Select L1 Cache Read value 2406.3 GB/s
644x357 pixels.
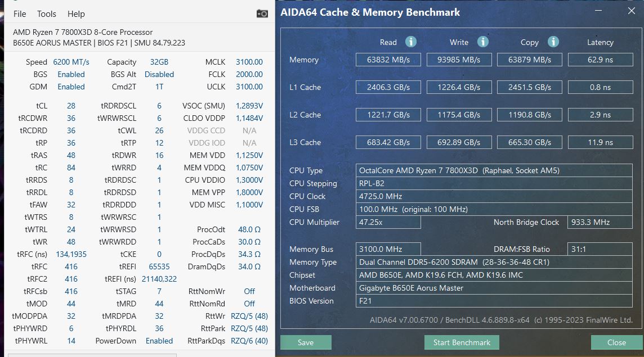click(388, 87)
